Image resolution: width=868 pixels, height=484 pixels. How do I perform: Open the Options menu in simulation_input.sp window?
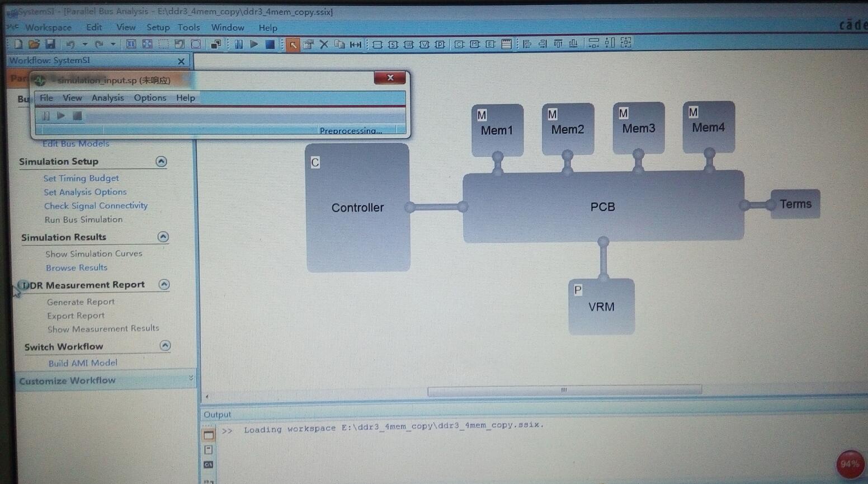[150, 98]
